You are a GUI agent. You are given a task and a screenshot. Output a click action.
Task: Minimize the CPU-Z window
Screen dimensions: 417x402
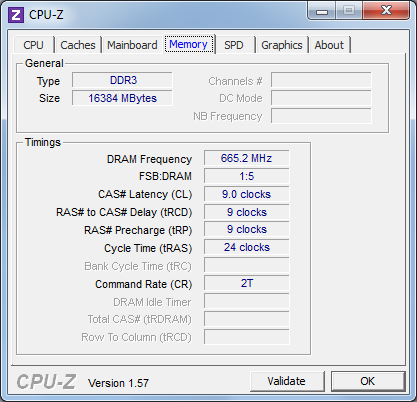322,11
